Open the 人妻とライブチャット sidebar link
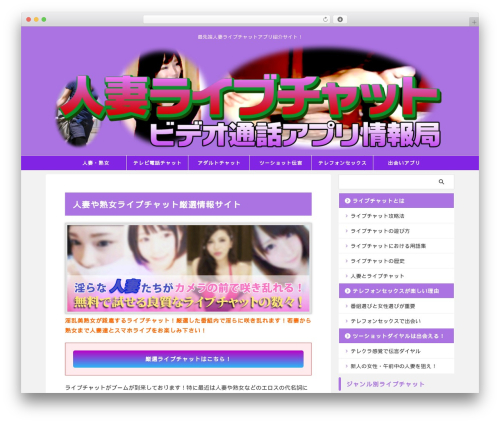500x423 pixels. tap(396, 276)
